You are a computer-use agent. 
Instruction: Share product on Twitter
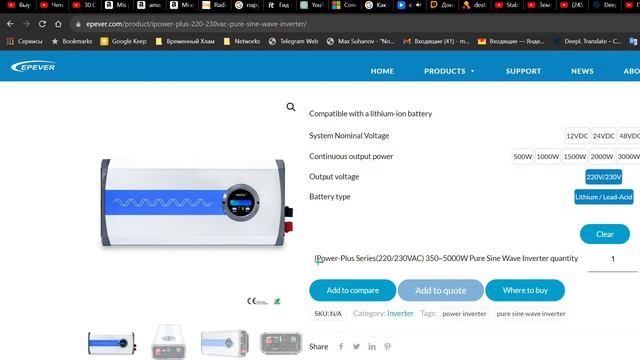pos(356,347)
